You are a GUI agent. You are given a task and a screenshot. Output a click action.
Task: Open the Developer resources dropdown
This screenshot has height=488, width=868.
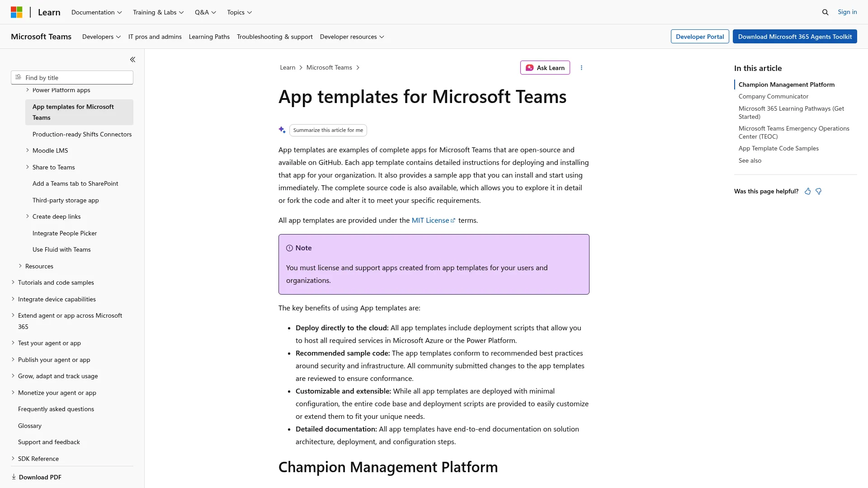click(x=352, y=37)
